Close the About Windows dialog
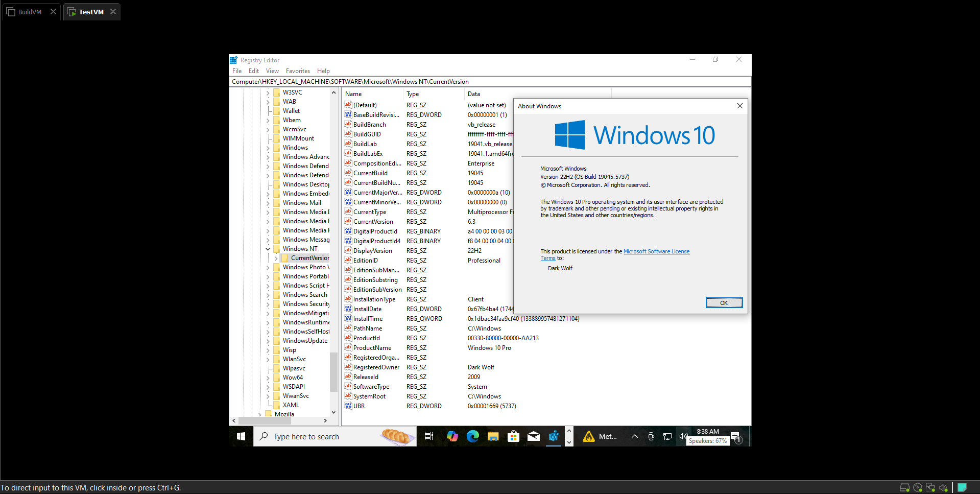This screenshot has height=494, width=980. [739, 106]
